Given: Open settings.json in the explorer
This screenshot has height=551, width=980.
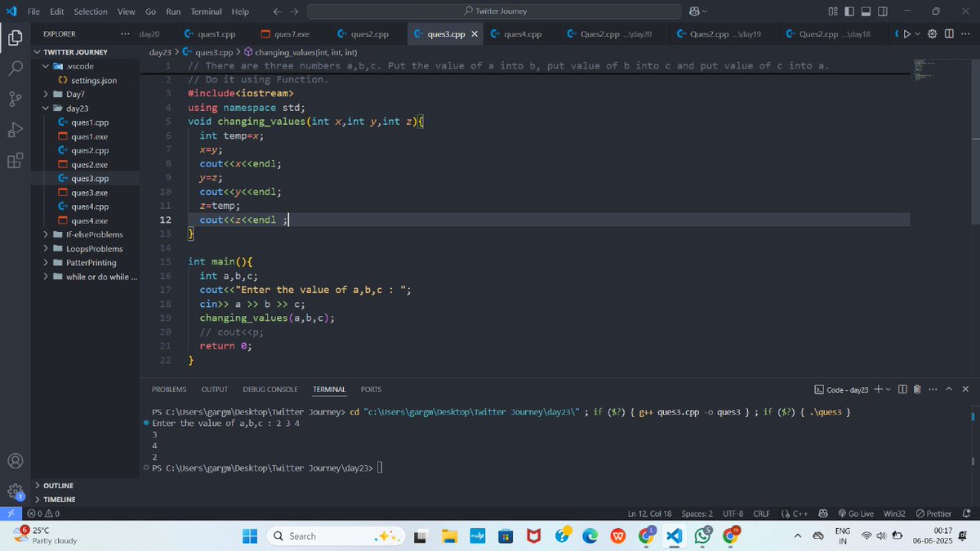Looking at the screenshot, I should tap(86, 80).
